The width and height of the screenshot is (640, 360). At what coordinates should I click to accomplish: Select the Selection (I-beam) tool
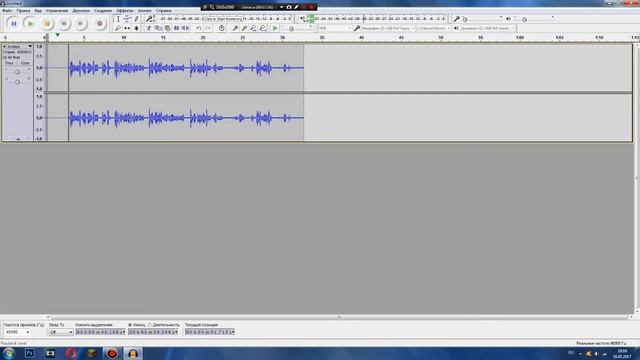tap(118, 19)
